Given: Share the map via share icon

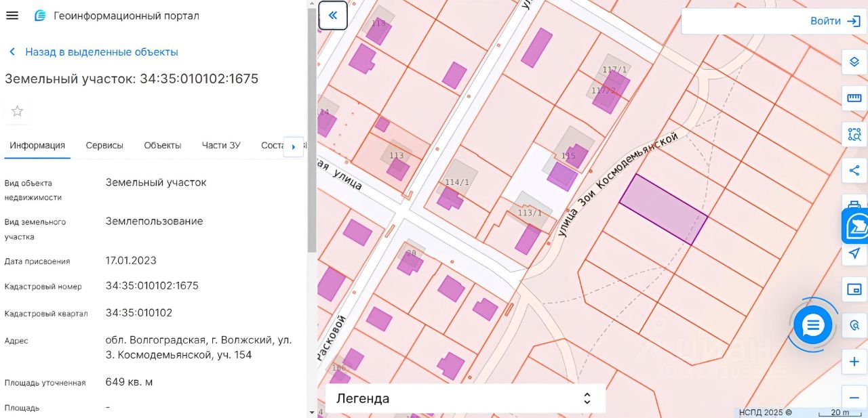Looking at the screenshot, I should [854, 170].
